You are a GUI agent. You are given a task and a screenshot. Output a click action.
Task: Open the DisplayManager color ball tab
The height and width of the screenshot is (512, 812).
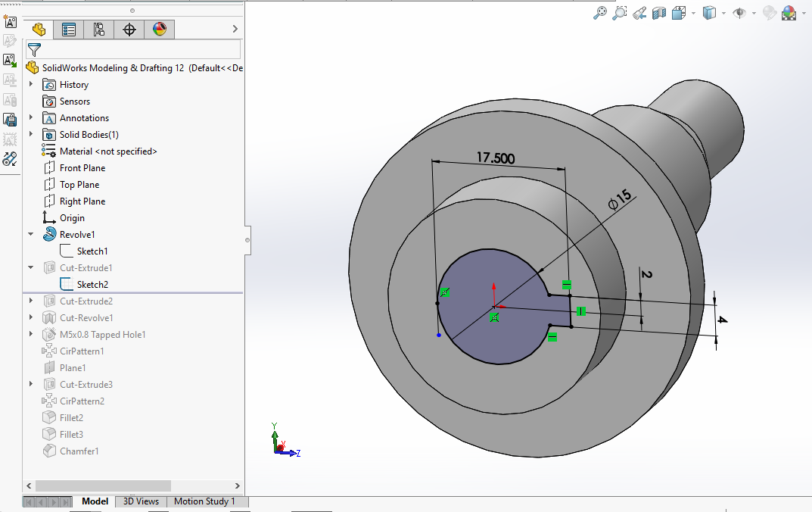[x=160, y=30]
